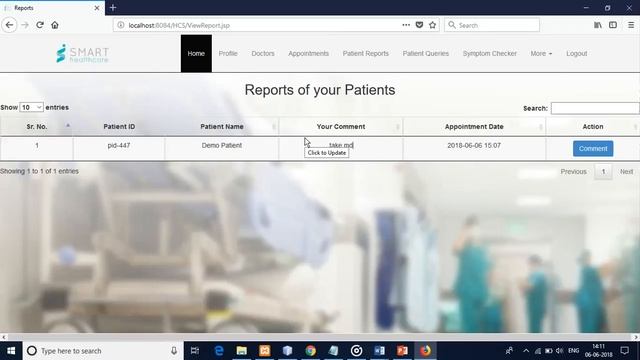Click the volume icon in tray
This screenshot has width=640, height=360.
click(559, 351)
